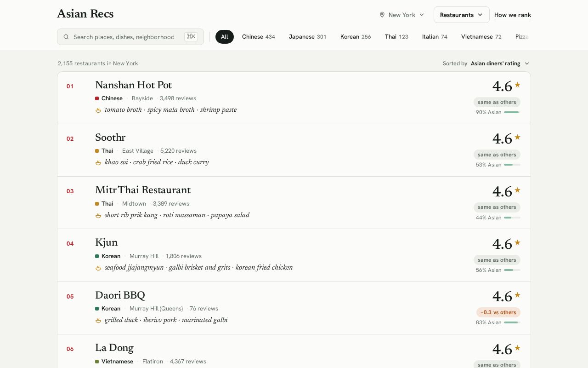Filter by Chinese cuisine
Screen dimensions: 588x368
[x=259, y=37]
